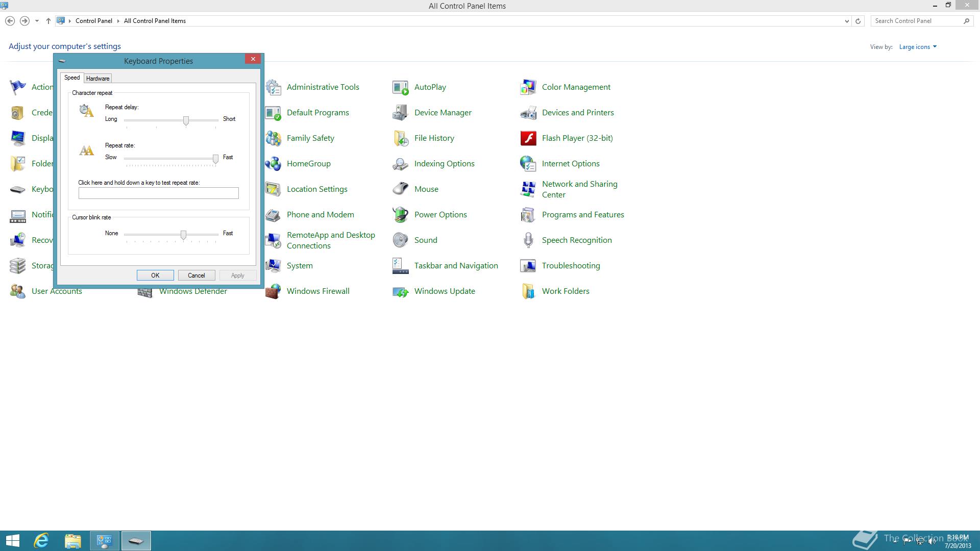Open the Sound link
This screenshot has width=980, height=551.
pyautogui.click(x=426, y=240)
